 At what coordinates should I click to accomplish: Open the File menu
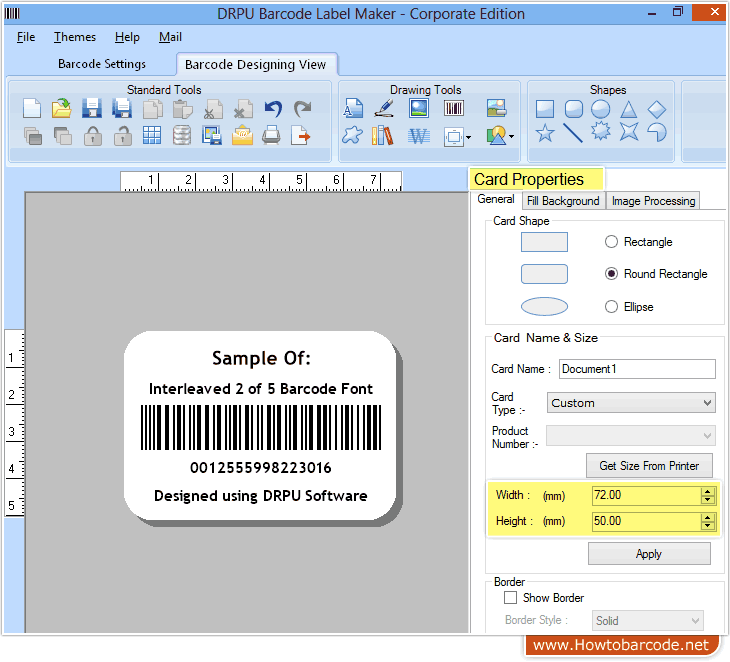click(x=26, y=37)
